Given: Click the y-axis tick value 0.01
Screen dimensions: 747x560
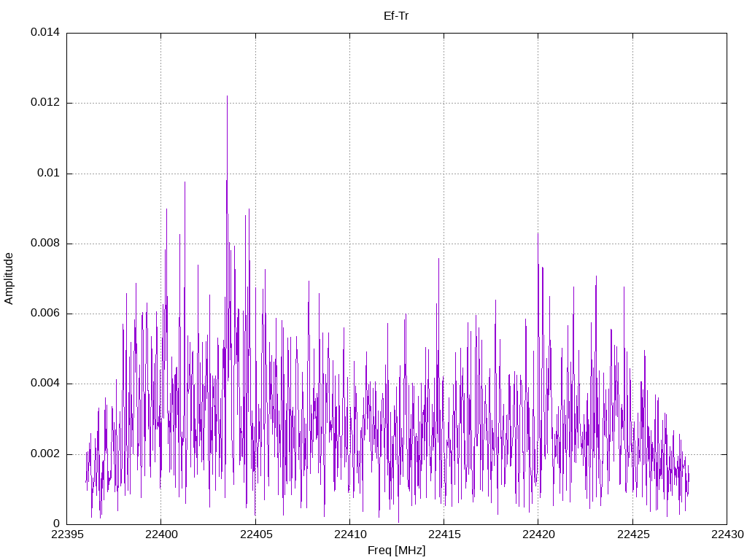Looking at the screenshot, I should pos(49,173).
